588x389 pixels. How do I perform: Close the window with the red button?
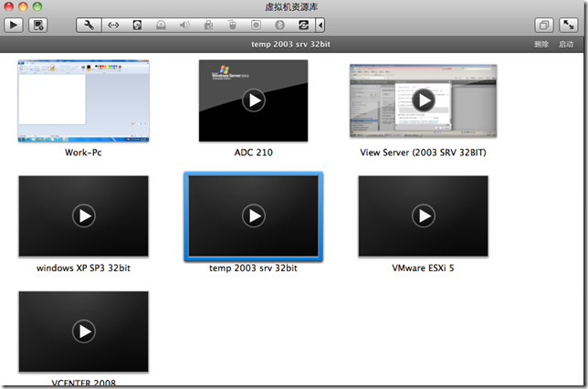[8, 6]
